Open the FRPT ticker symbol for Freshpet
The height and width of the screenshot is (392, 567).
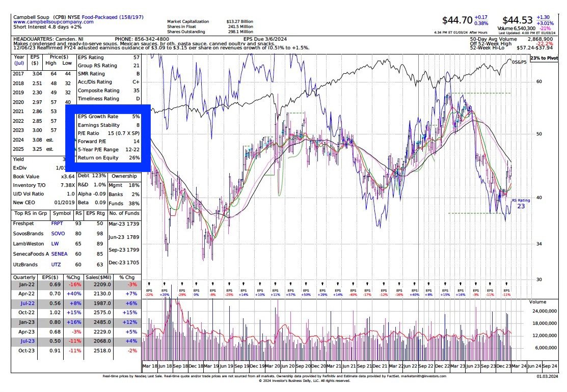(57, 223)
